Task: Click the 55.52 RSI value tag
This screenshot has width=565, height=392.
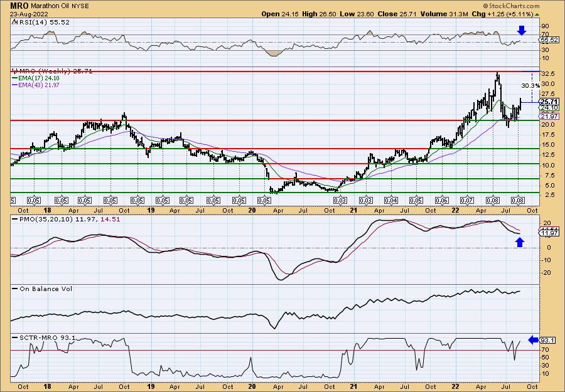Action: tap(549, 40)
